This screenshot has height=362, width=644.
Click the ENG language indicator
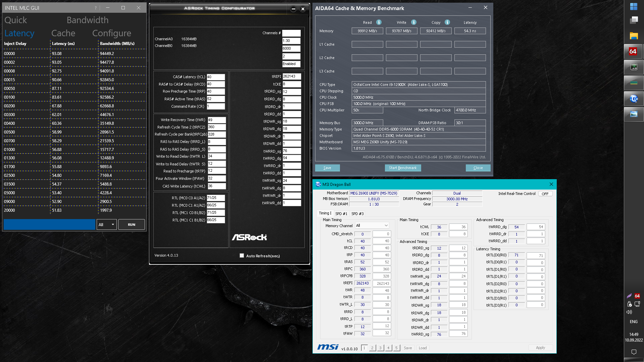634,321
